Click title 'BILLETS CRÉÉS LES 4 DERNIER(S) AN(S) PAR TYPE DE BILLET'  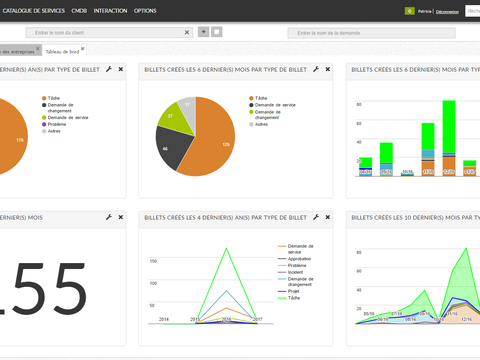pos(225,218)
